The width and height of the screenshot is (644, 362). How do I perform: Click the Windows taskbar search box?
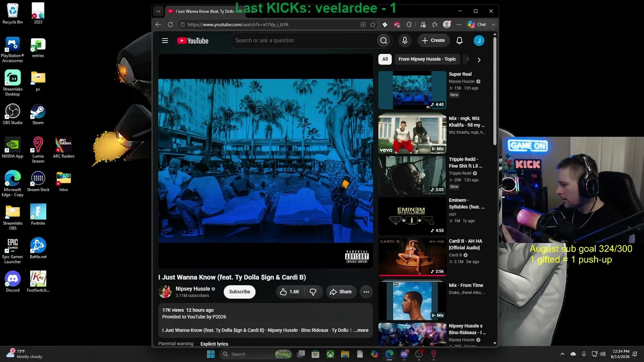tap(256, 354)
